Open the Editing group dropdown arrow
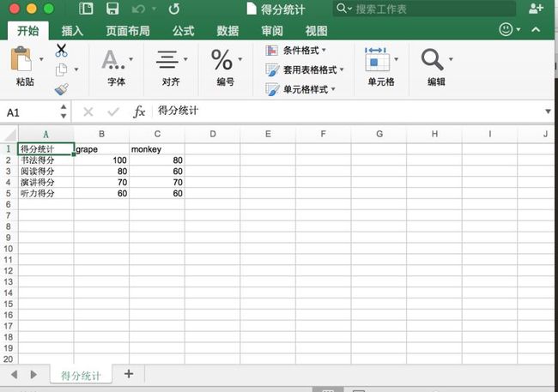Screen dimensions: 558x392 [451, 59]
